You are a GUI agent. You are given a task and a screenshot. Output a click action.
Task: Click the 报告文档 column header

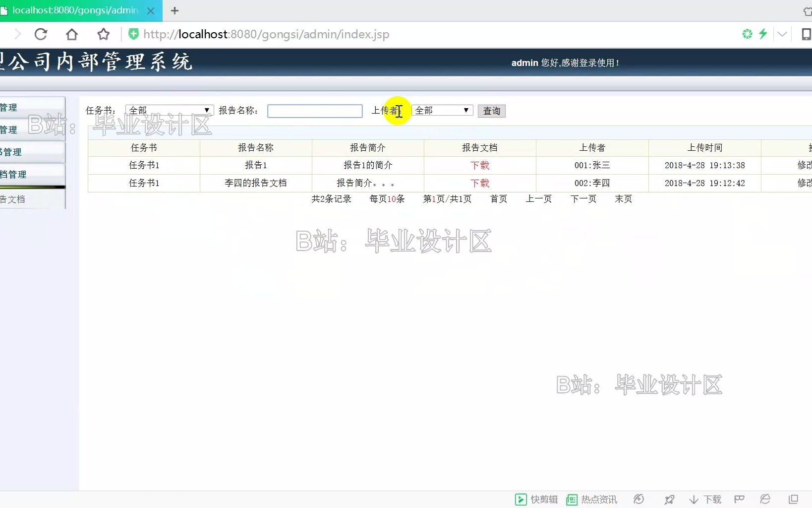pos(480,148)
